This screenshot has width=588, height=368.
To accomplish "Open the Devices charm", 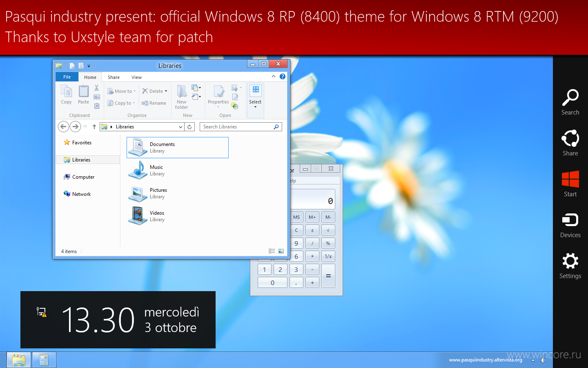I will pyautogui.click(x=570, y=225).
